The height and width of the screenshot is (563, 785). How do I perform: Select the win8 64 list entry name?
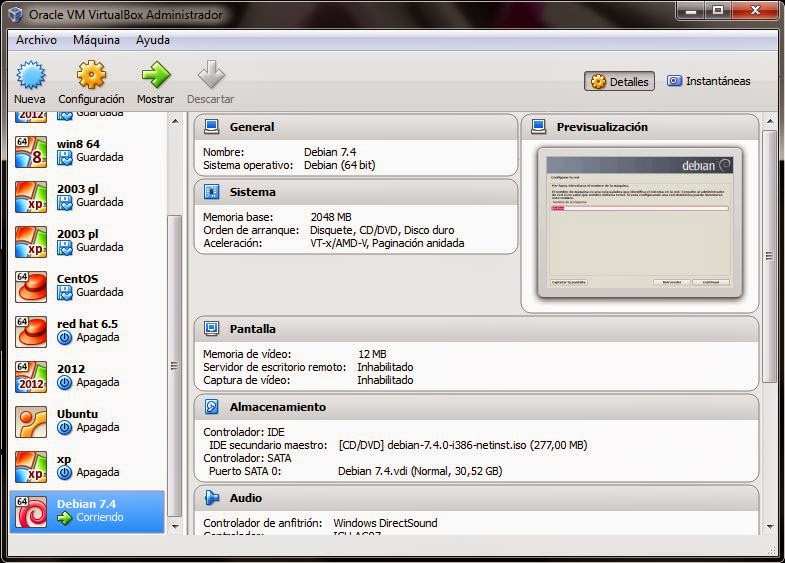[78, 144]
